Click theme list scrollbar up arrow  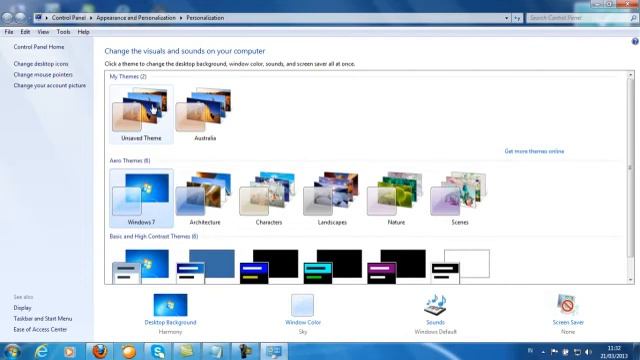pyautogui.click(x=631, y=75)
